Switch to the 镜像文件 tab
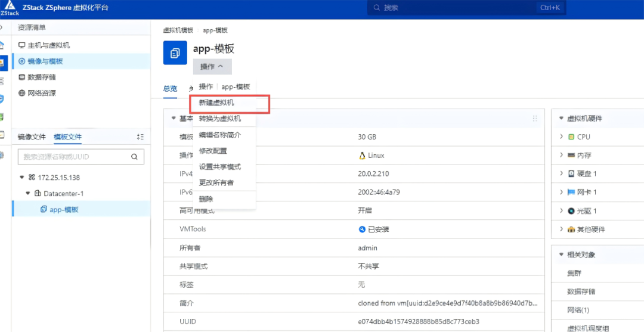 32,137
